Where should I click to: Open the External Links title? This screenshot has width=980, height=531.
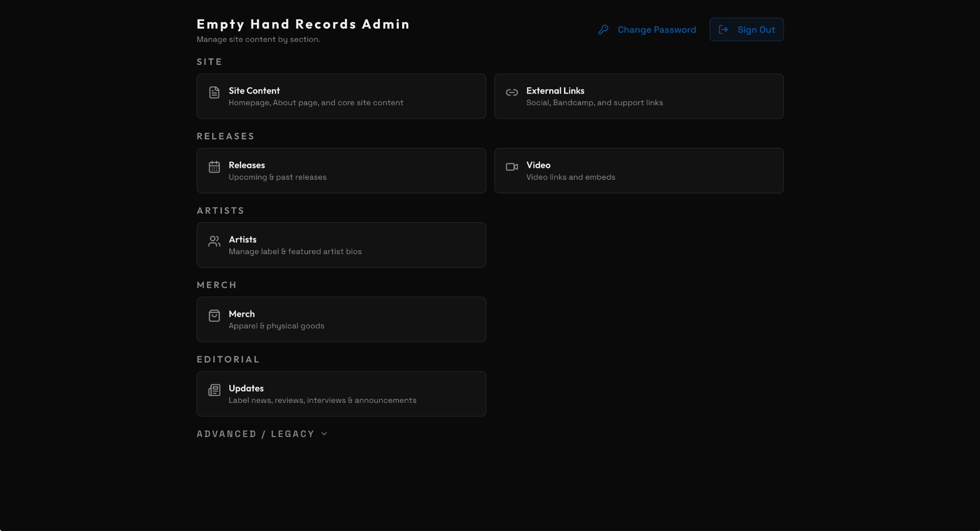tap(555, 90)
